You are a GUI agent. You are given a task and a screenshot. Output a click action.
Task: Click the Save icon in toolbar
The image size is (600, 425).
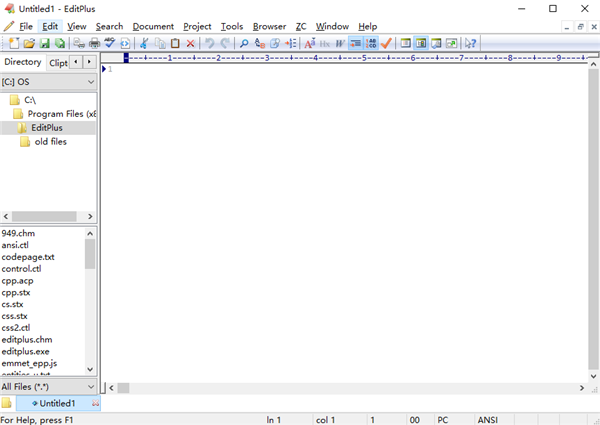coord(45,43)
